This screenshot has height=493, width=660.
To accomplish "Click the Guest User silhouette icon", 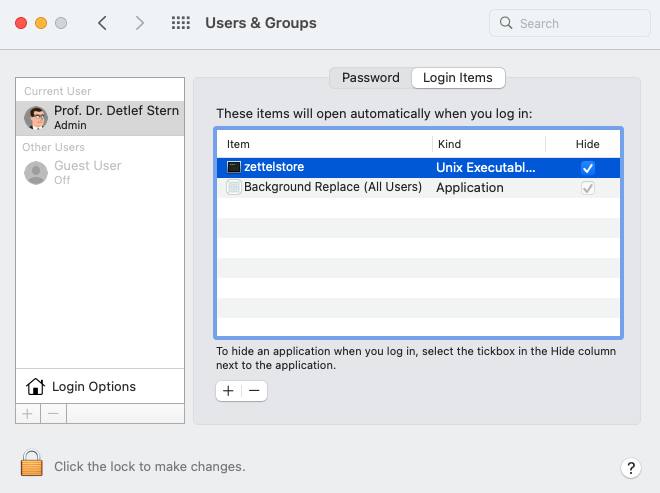I will coord(37,173).
